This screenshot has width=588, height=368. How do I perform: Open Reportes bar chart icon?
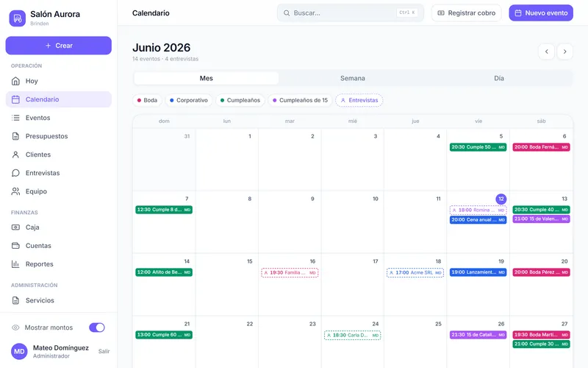click(x=15, y=264)
